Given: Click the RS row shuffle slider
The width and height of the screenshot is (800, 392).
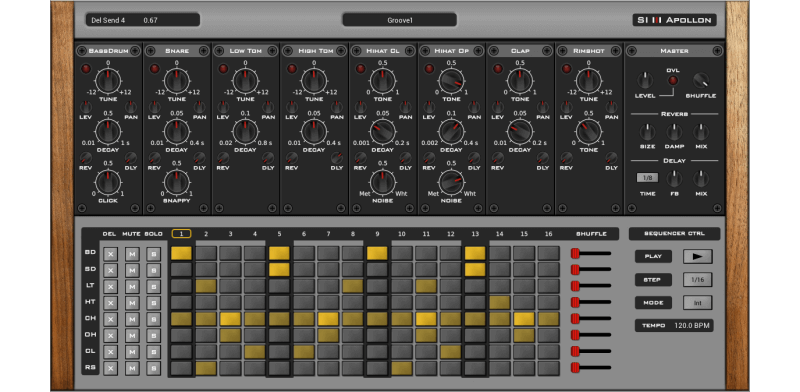Looking at the screenshot, I should (591, 368).
